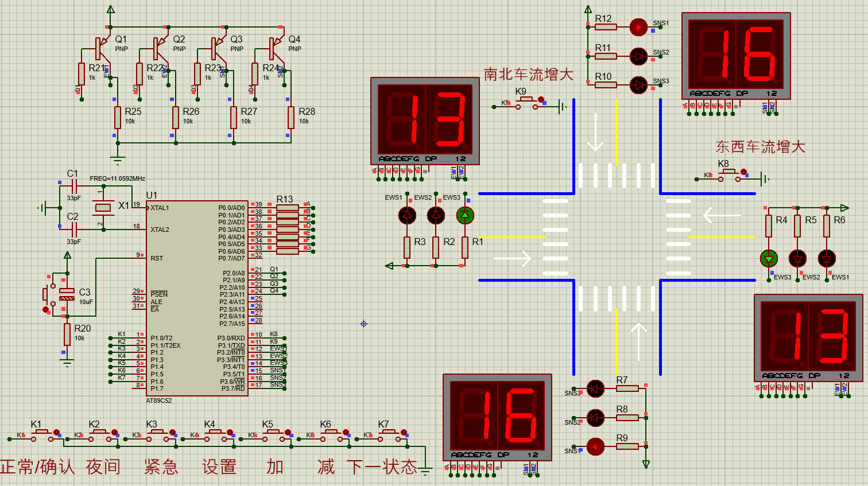Click resistor R21 symbol
This screenshot has height=486, width=868.
pyautogui.click(x=82, y=74)
